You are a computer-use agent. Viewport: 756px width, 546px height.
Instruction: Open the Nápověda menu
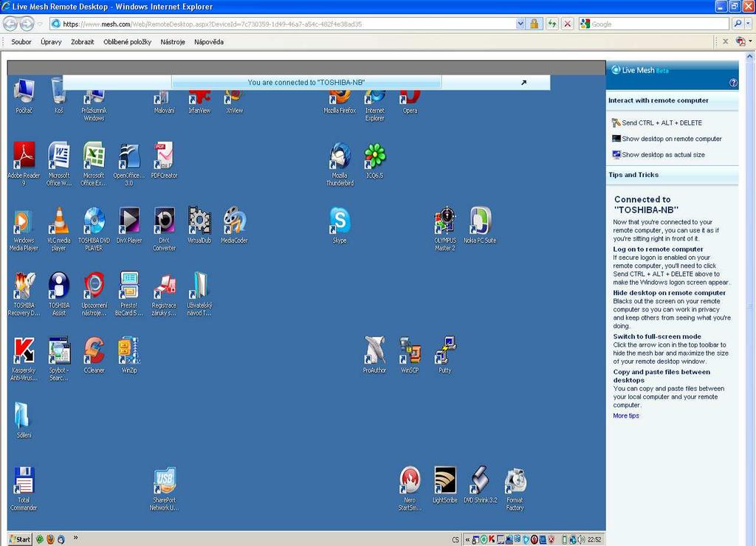click(209, 42)
